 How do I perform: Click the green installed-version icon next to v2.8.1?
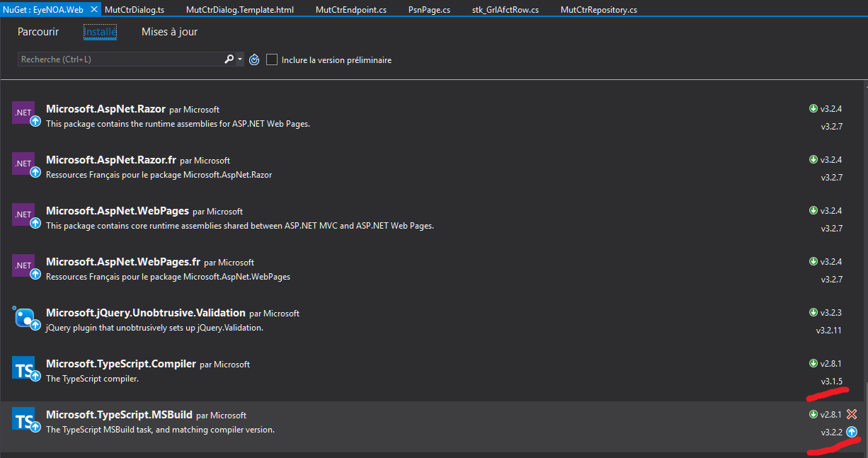pyautogui.click(x=813, y=414)
